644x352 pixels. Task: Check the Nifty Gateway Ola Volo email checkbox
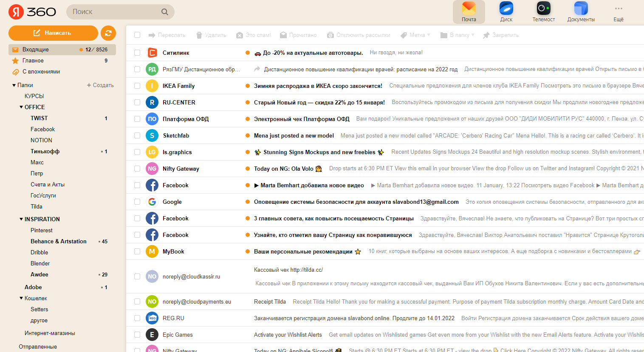[x=137, y=169]
